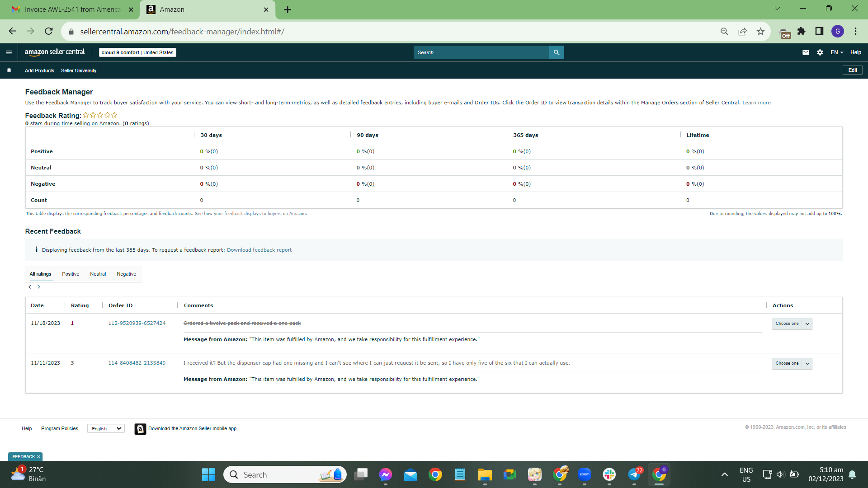Viewport: 868px width, 488px height.
Task: Click the bookmark flag icon
Action: pos(9,70)
